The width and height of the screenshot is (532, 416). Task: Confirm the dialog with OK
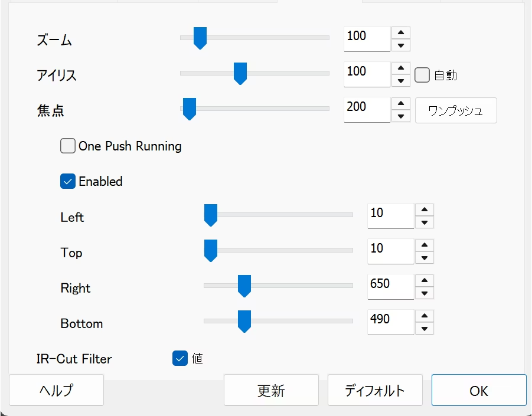[479, 390]
